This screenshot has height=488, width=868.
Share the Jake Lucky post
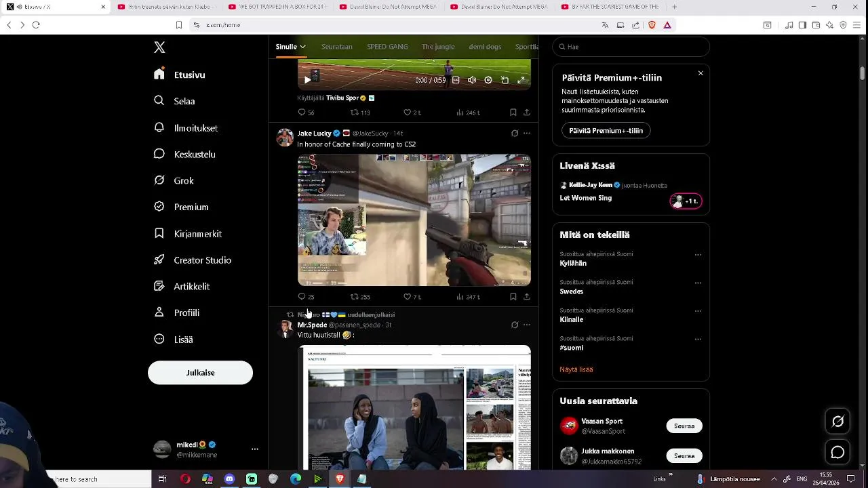click(x=527, y=297)
